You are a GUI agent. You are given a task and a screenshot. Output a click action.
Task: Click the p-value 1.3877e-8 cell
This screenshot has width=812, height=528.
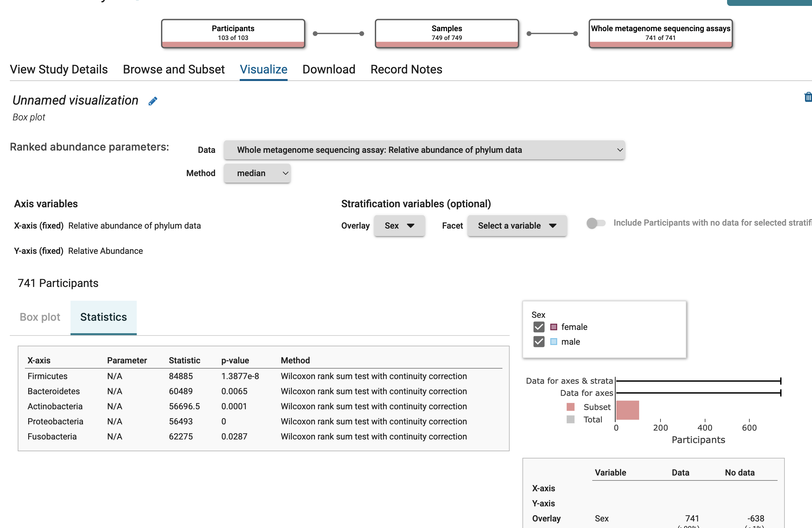pyautogui.click(x=240, y=376)
